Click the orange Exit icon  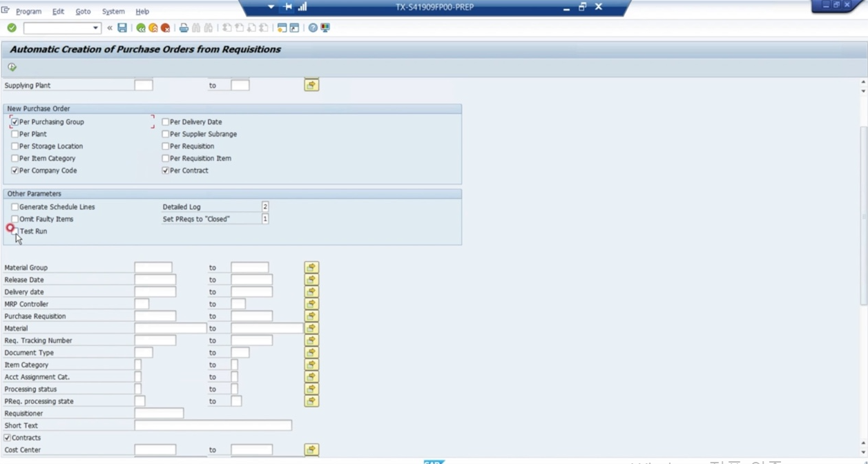pyautogui.click(x=153, y=28)
